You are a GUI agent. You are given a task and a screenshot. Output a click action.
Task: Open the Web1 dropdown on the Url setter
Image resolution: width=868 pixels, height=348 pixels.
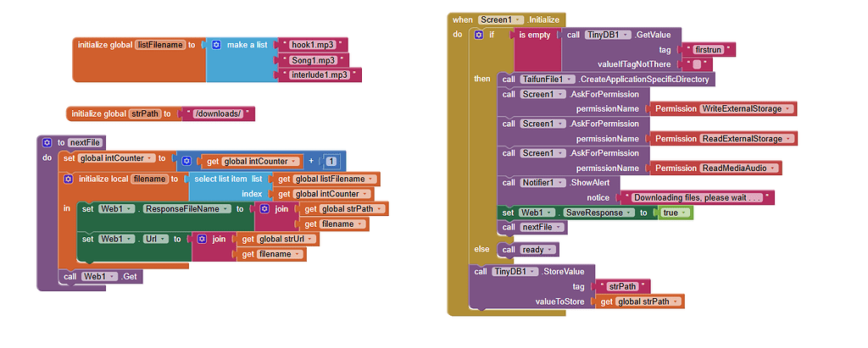pyautogui.click(x=130, y=239)
